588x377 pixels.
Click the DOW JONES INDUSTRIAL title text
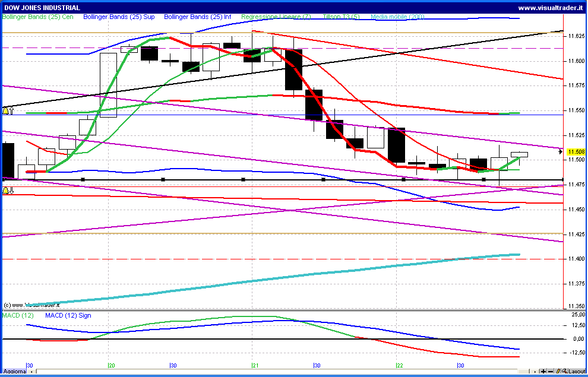42,8
